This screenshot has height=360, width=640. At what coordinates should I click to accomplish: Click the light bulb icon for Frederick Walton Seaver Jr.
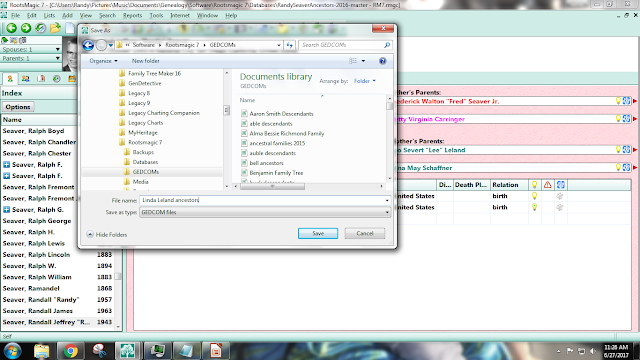tap(618, 101)
